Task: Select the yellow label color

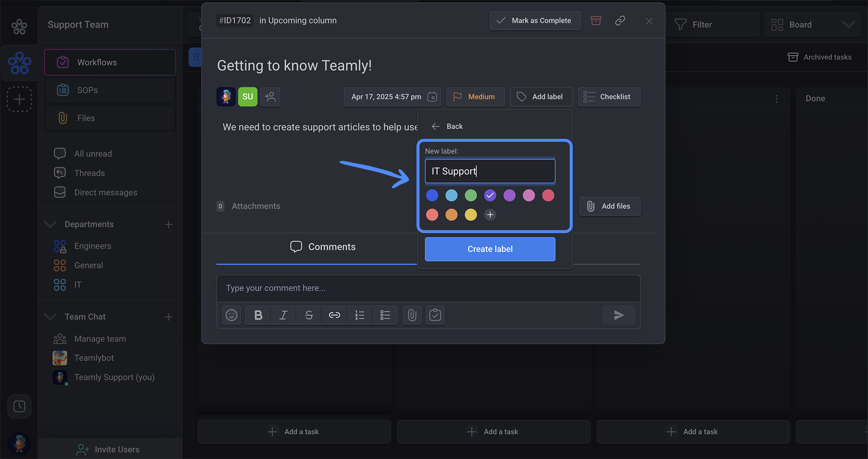Action: coord(471,215)
